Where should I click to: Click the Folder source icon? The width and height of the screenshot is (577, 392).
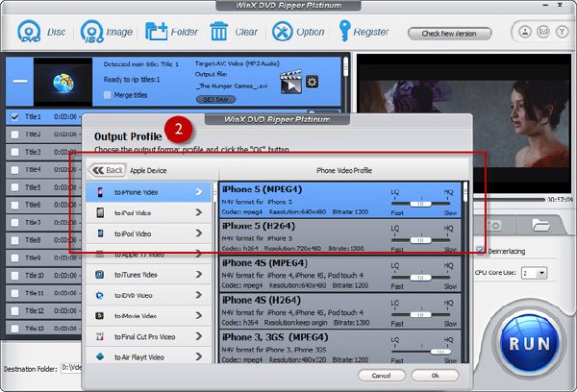coord(157,32)
